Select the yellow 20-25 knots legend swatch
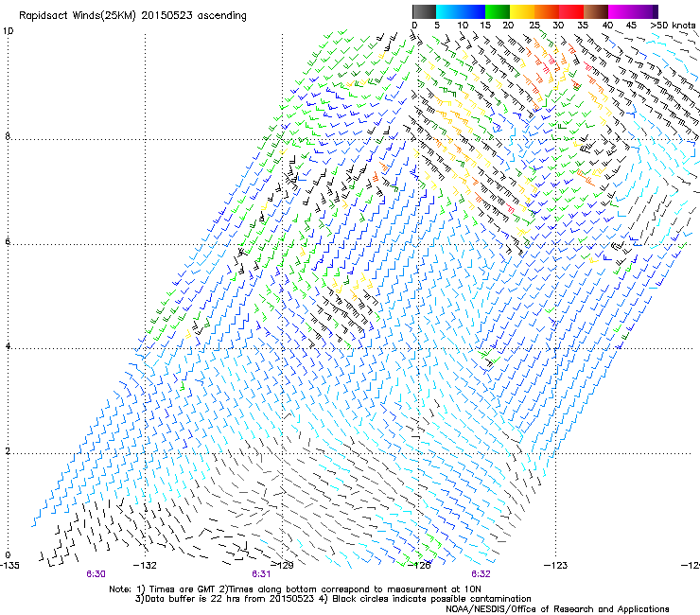This screenshot has width=700, height=615. [x=522, y=11]
